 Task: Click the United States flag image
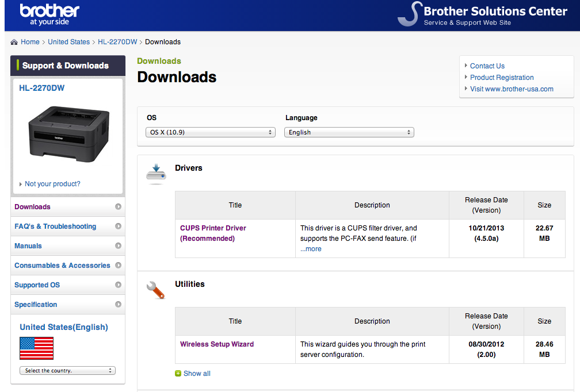(x=36, y=348)
